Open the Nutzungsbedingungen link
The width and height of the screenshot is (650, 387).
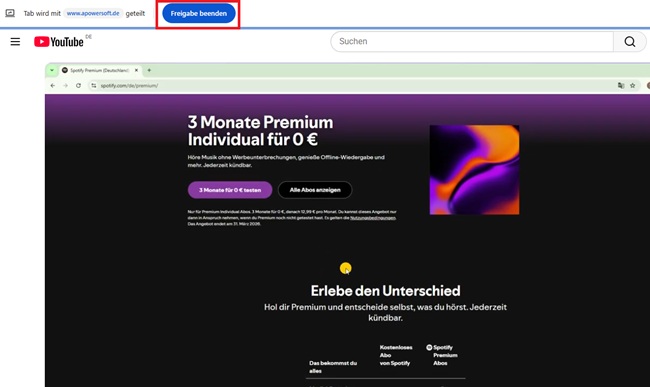[x=373, y=218]
